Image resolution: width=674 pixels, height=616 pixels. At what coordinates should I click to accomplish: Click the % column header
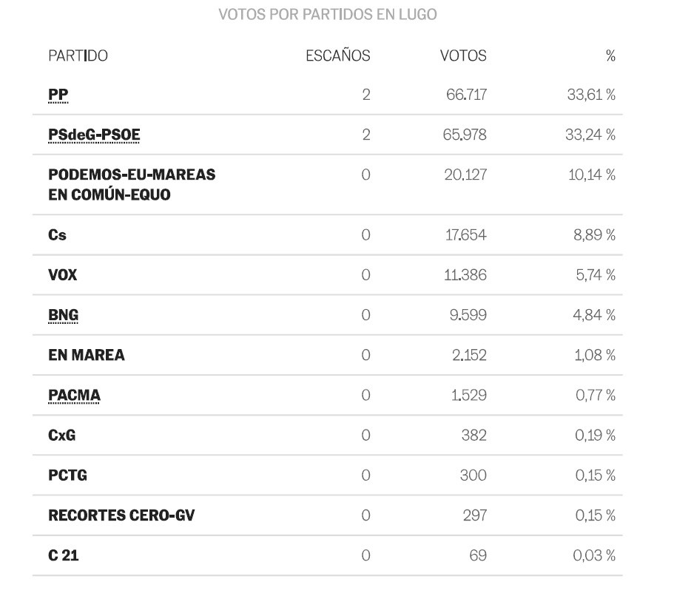[x=610, y=56]
